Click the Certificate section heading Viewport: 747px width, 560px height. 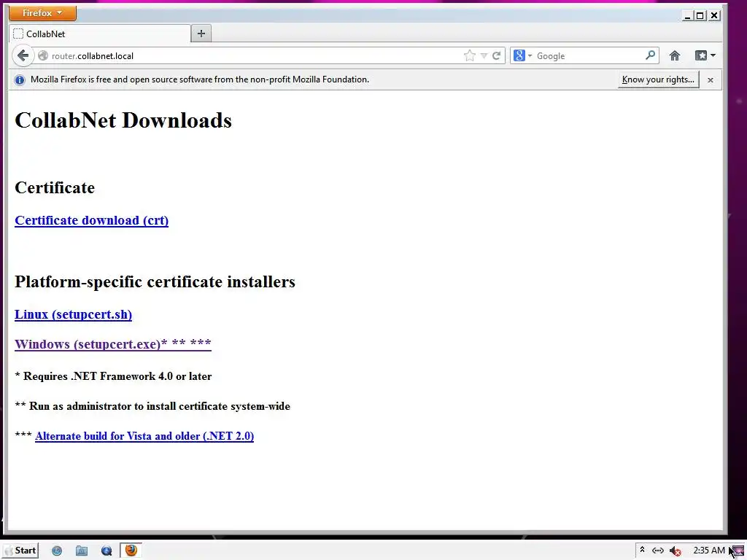click(55, 187)
